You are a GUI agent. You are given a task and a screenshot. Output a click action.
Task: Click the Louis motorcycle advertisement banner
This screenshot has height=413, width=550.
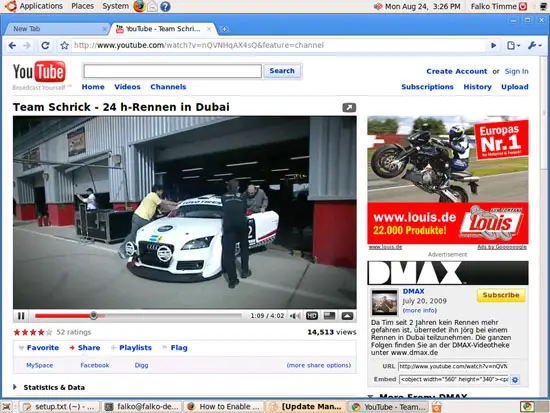coord(448,180)
